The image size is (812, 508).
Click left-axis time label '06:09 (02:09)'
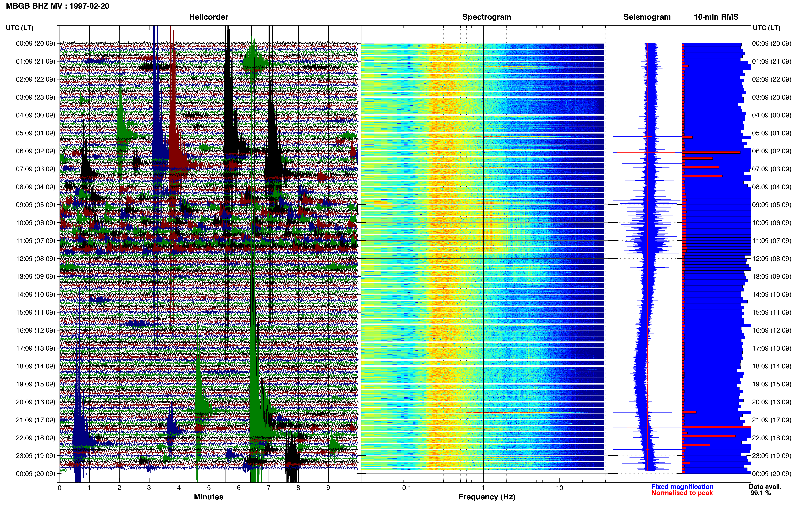click(x=36, y=151)
